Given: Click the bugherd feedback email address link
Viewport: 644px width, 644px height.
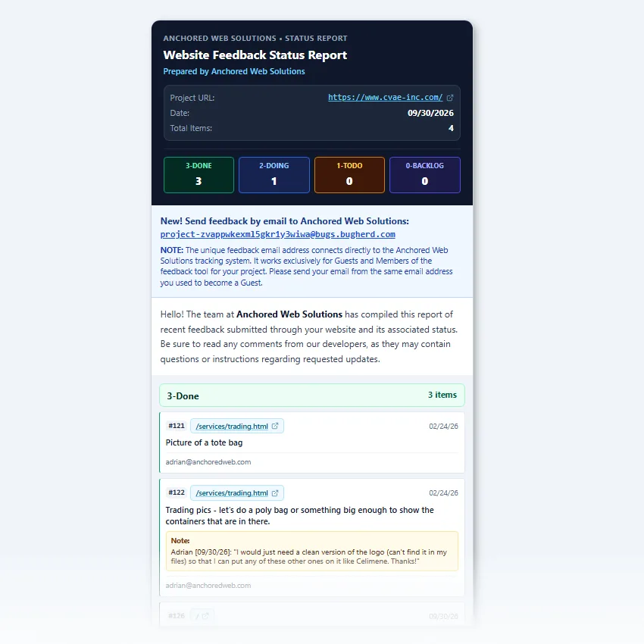Looking at the screenshot, I should tap(277, 235).
